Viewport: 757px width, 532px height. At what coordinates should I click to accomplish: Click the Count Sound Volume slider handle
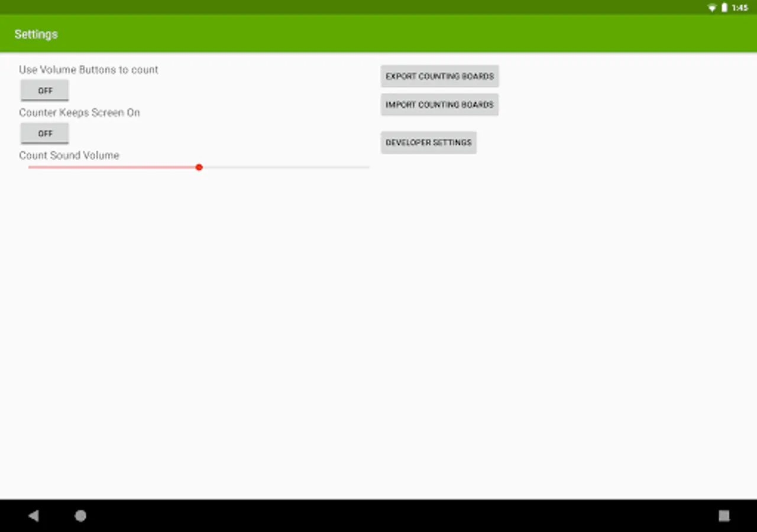[199, 167]
